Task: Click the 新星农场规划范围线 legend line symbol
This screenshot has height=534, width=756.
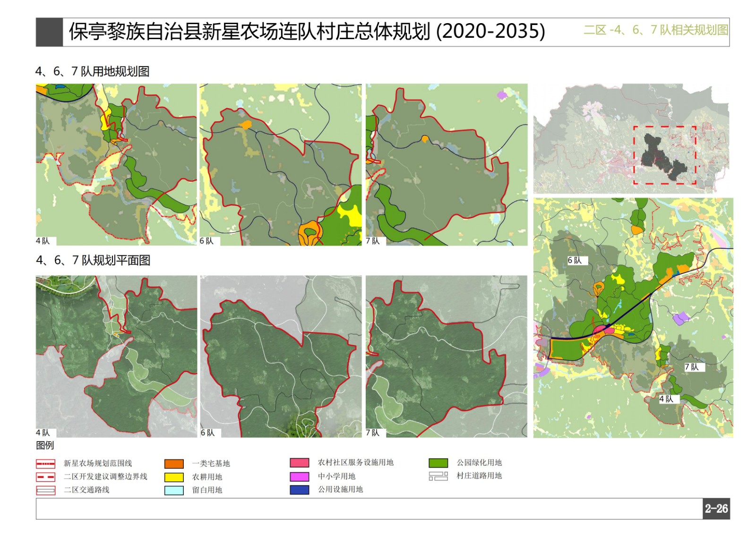Action: (46, 464)
